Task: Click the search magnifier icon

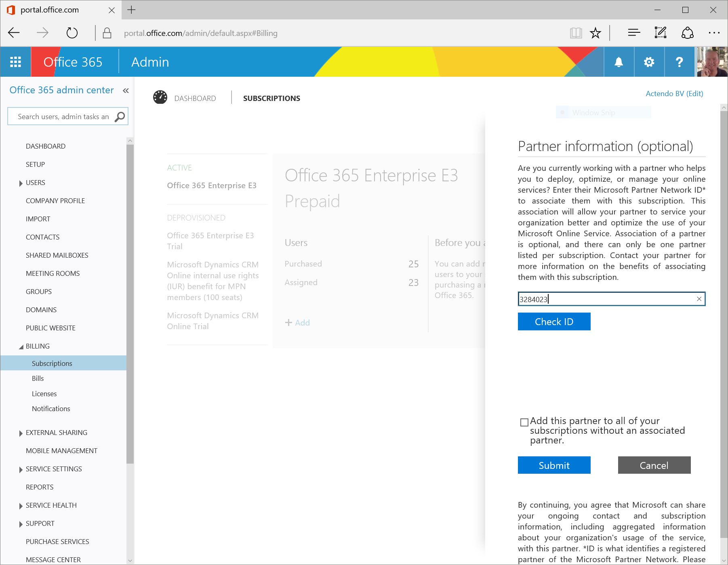Action: 120,117
